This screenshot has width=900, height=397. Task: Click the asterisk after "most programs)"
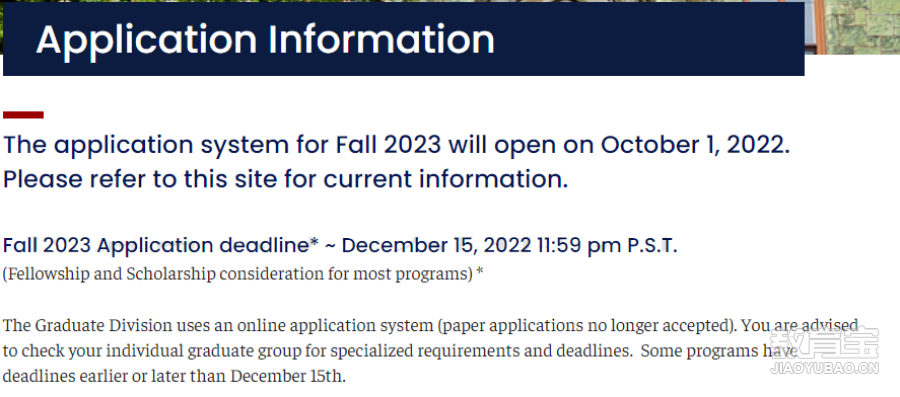(480, 272)
